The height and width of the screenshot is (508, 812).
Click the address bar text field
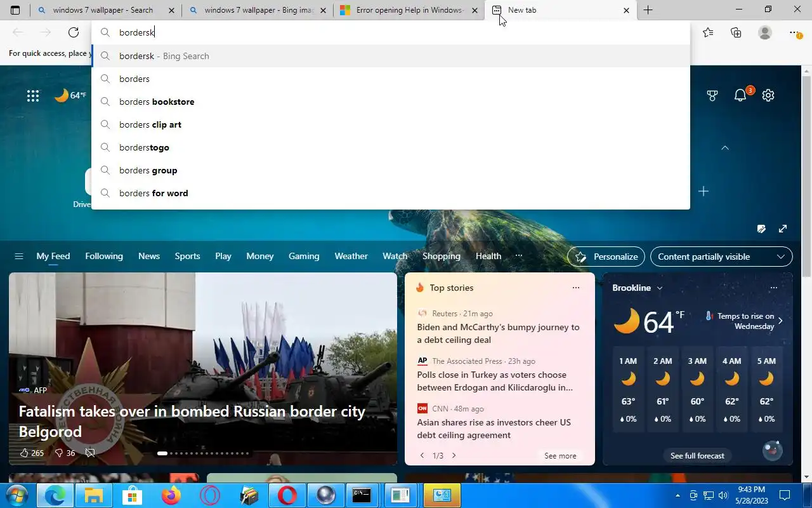[x=391, y=32]
